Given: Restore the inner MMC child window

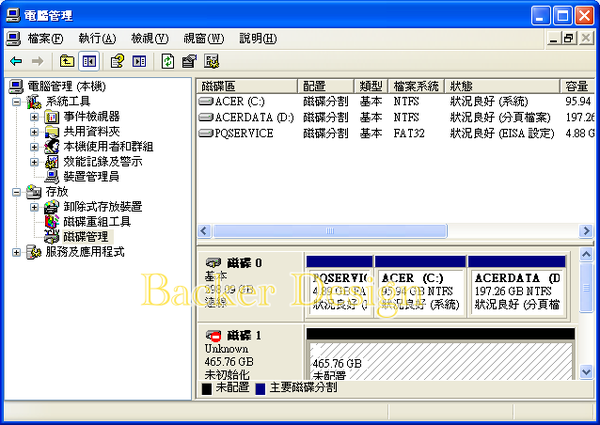Looking at the screenshot, I should coord(569,38).
